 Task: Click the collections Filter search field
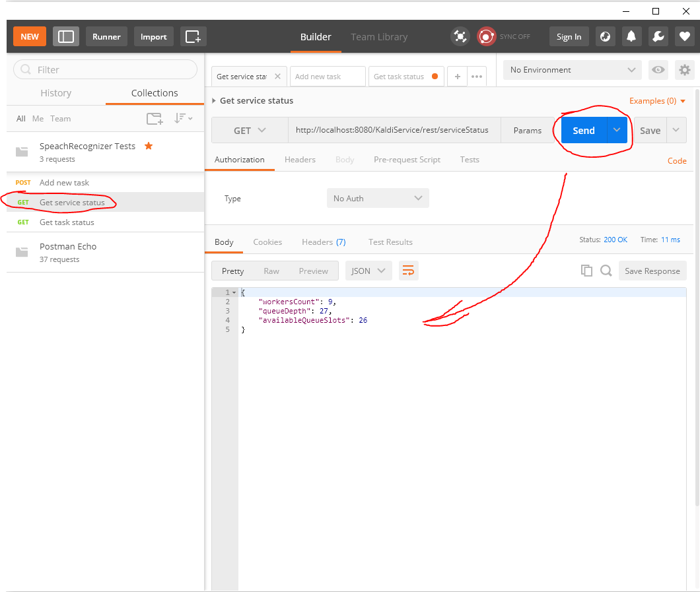pyautogui.click(x=106, y=69)
